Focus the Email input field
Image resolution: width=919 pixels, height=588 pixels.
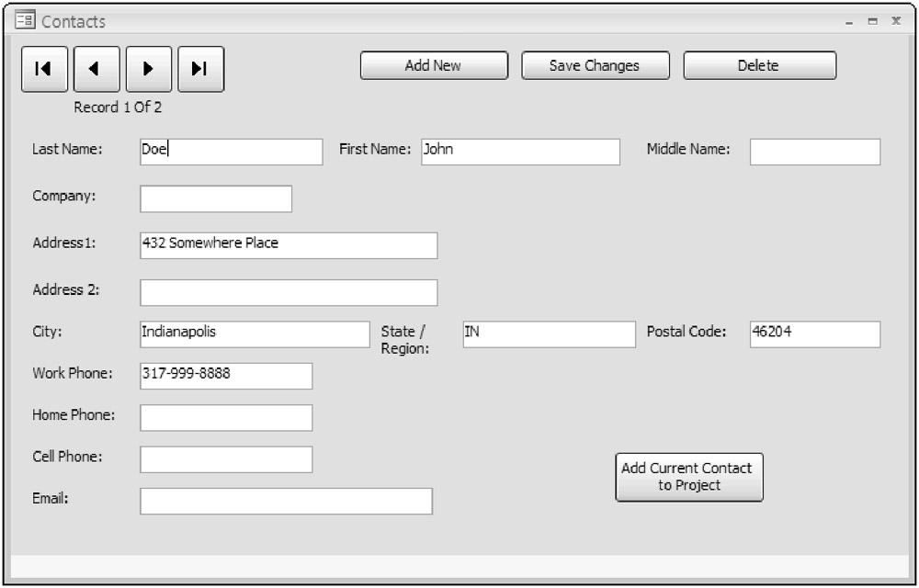click(285, 501)
